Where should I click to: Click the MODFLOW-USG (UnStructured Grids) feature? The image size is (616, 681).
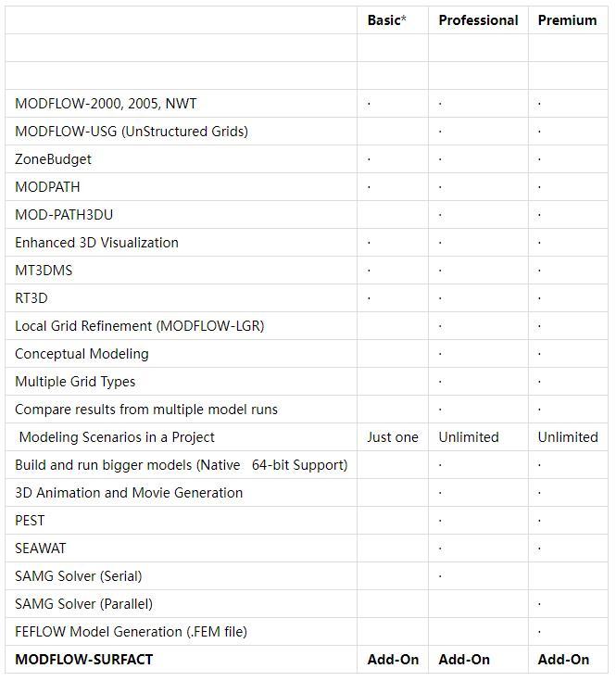point(132,132)
